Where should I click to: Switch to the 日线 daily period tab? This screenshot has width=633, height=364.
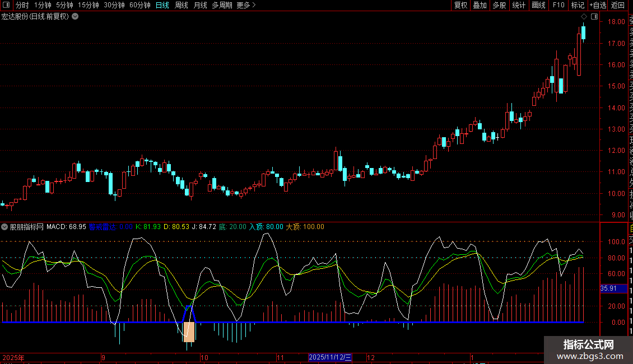point(162,5)
